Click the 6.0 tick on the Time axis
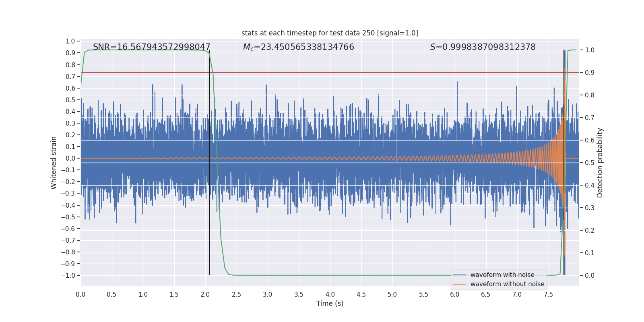 (x=455, y=294)
